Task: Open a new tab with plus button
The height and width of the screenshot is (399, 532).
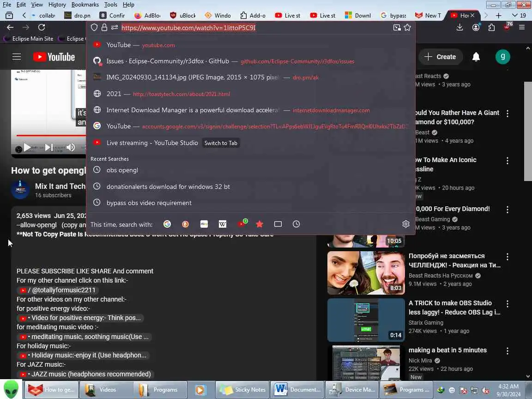Action: (498, 15)
